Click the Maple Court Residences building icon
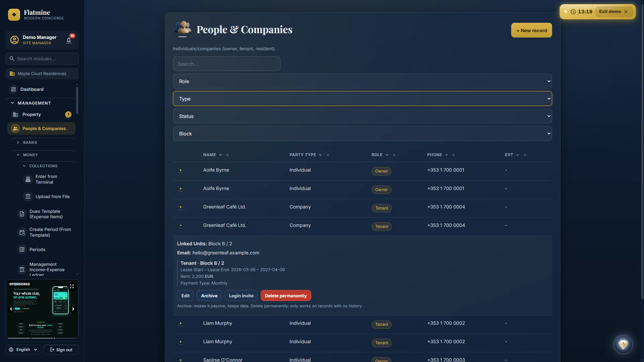This screenshot has width=644, height=362. click(x=12, y=74)
